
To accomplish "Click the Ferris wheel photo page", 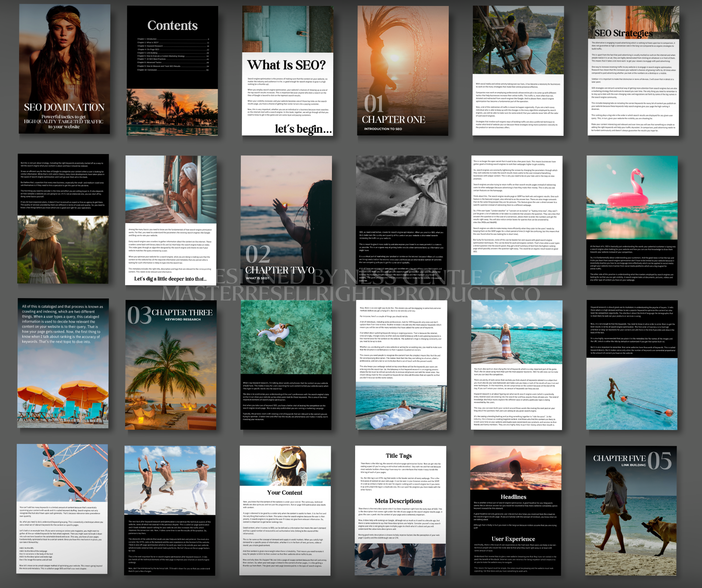I will click(x=62, y=509).
